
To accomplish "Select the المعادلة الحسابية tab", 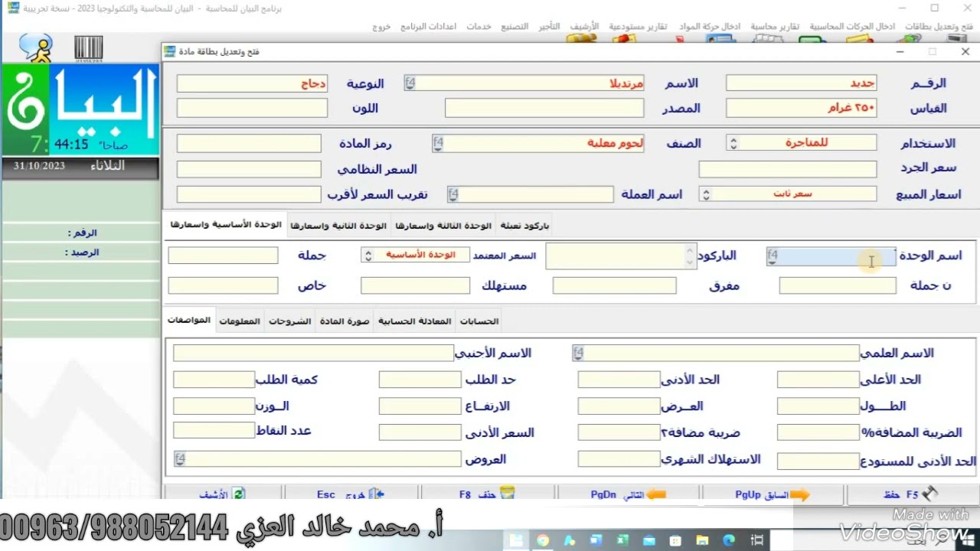I will coord(414,321).
